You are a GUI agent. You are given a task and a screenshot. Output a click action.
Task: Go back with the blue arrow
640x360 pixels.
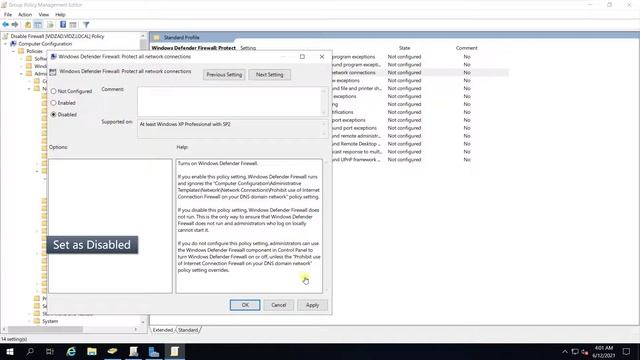pyautogui.click(x=6, y=25)
